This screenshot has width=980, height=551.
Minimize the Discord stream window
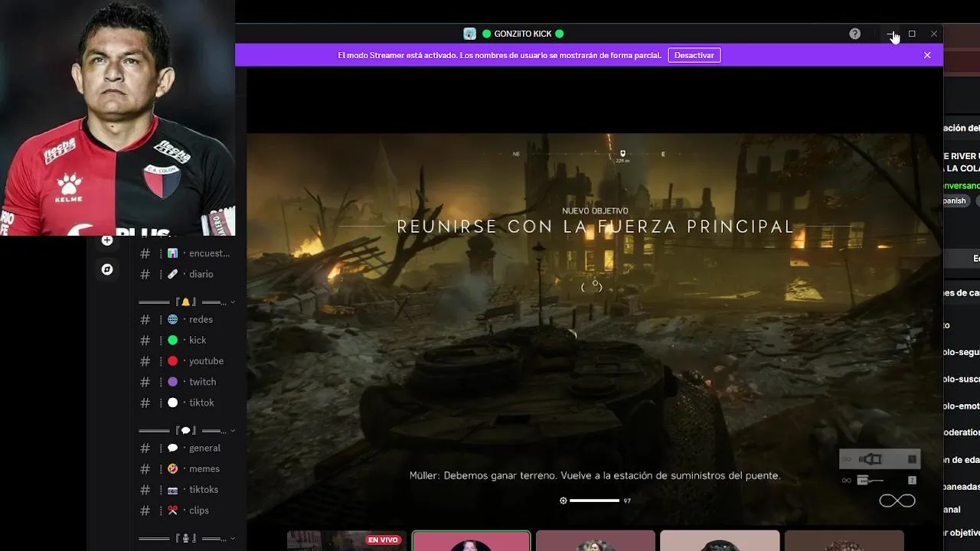[x=890, y=34]
